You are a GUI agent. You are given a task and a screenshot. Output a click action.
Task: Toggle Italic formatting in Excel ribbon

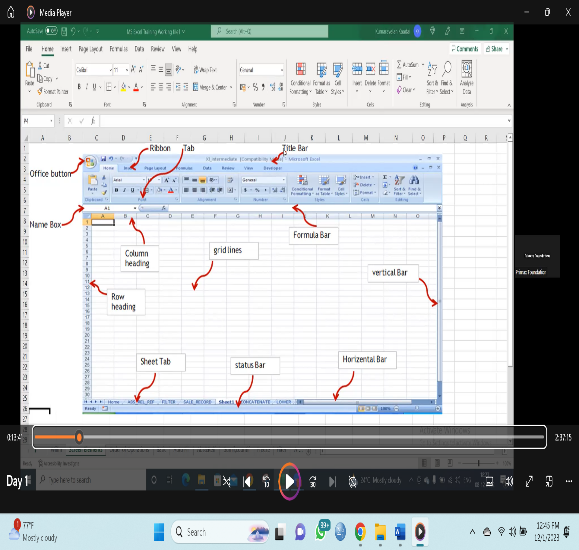87,87
